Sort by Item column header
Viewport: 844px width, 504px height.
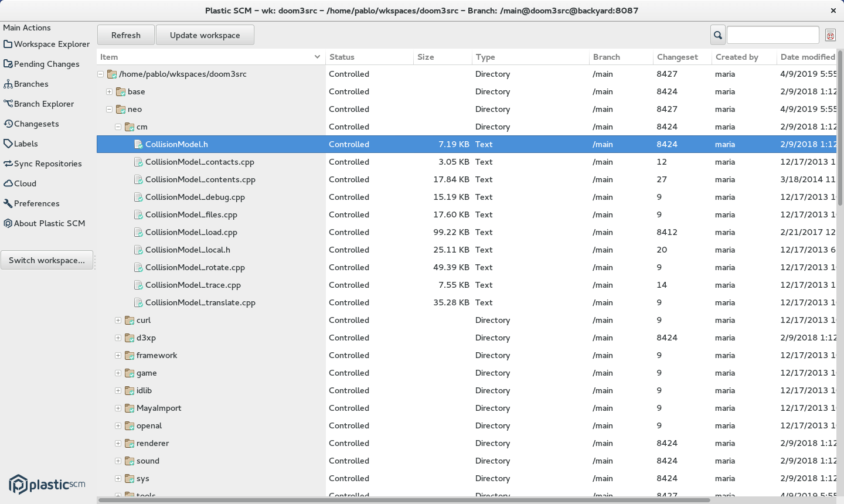pos(211,57)
